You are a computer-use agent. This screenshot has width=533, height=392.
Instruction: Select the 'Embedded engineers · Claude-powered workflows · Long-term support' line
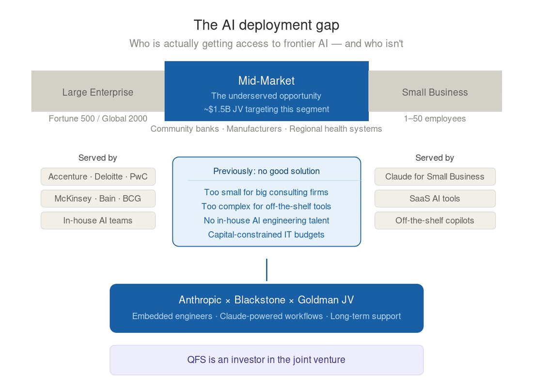pyautogui.click(x=266, y=316)
